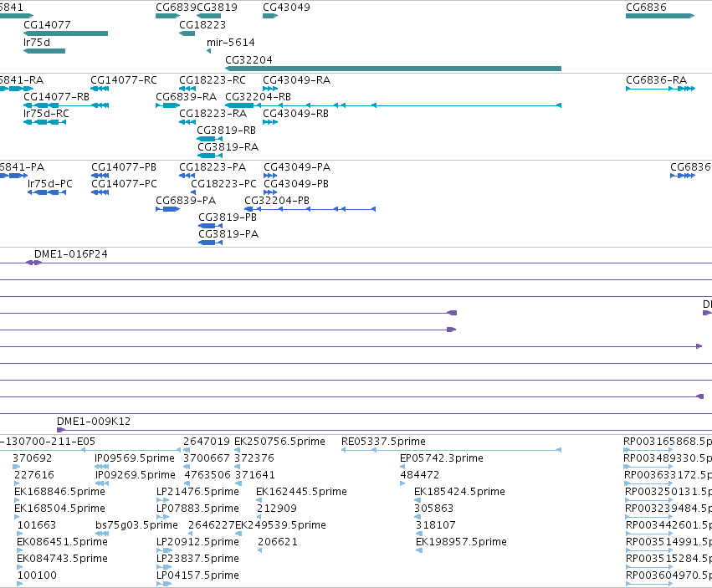Click cDNA 484472 label
712x588 pixels.
[419, 475]
